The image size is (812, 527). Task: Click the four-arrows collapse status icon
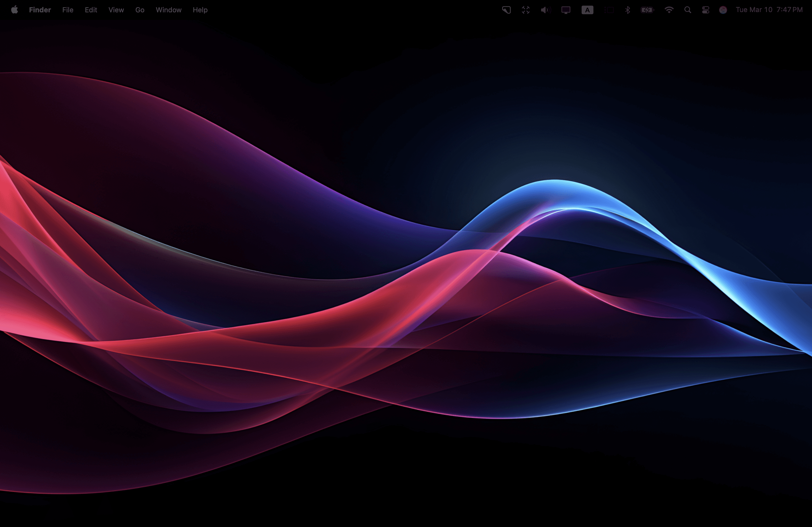tap(525, 10)
